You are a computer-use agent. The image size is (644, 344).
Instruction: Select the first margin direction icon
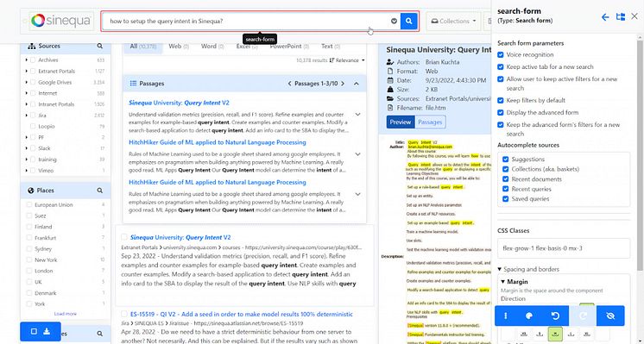click(x=524, y=335)
